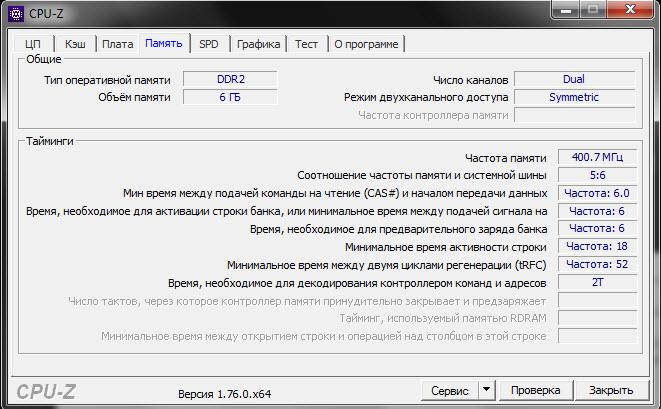Click the Частота памяти label
The height and width of the screenshot is (409, 661).
[506, 158]
